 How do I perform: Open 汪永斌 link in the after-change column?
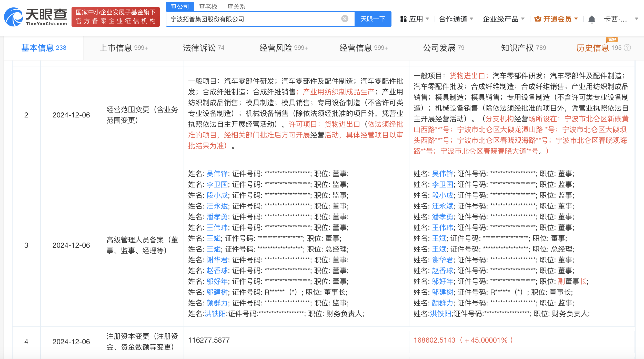click(x=443, y=206)
